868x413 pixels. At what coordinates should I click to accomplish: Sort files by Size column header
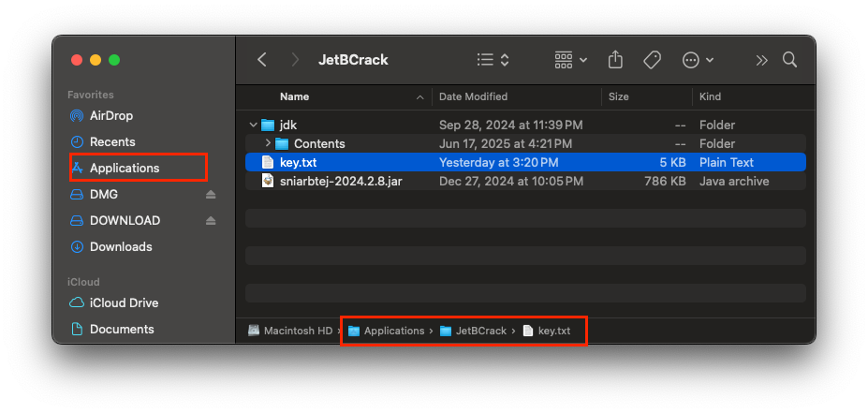[x=618, y=96]
